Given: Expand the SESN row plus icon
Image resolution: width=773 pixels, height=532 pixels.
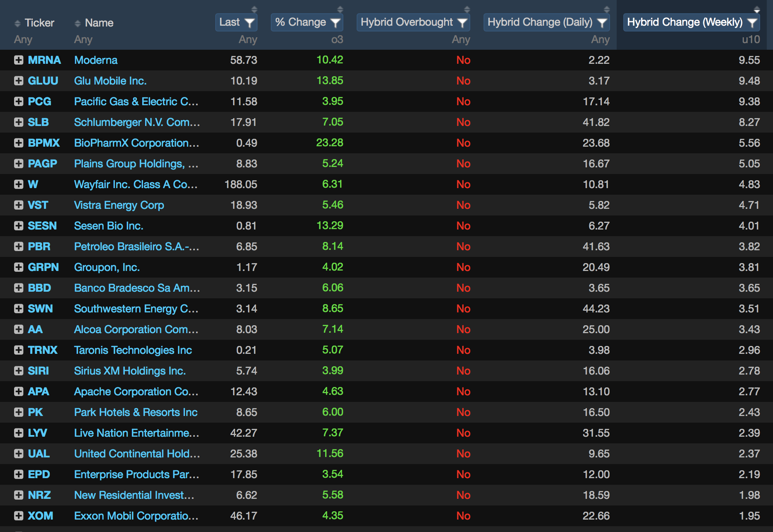Looking at the screenshot, I should point(18,226).
